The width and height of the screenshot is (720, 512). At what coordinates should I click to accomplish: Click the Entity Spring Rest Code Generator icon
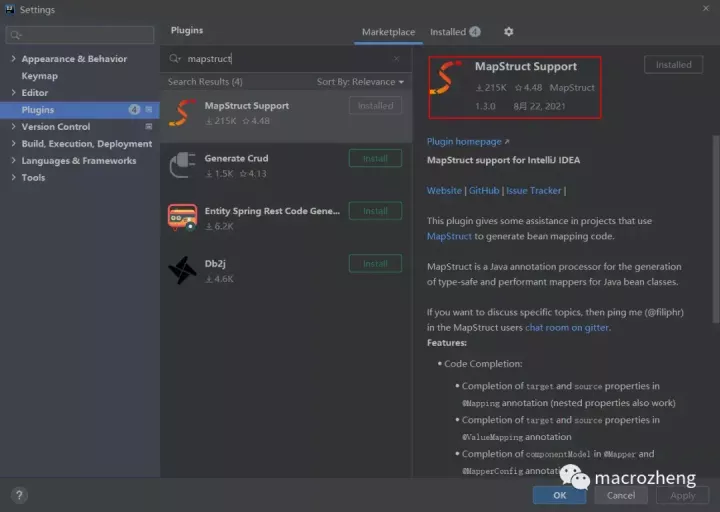pyautogui.click(x=182, y=218)
